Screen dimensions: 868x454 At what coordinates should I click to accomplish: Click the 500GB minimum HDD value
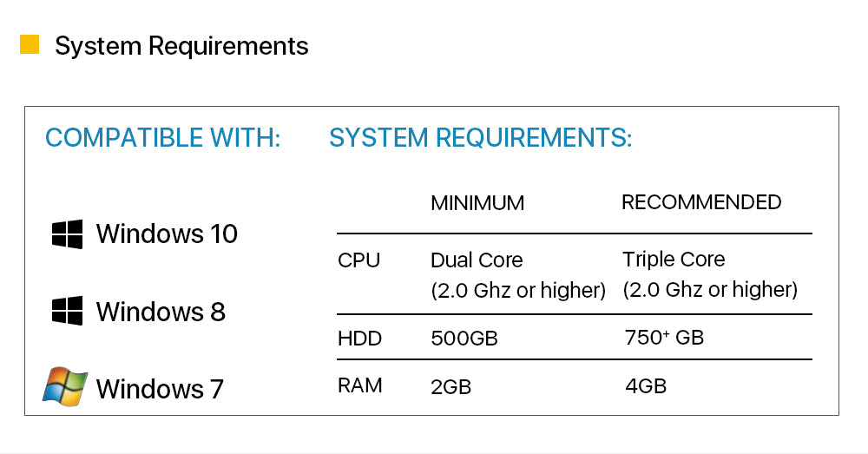464,339
